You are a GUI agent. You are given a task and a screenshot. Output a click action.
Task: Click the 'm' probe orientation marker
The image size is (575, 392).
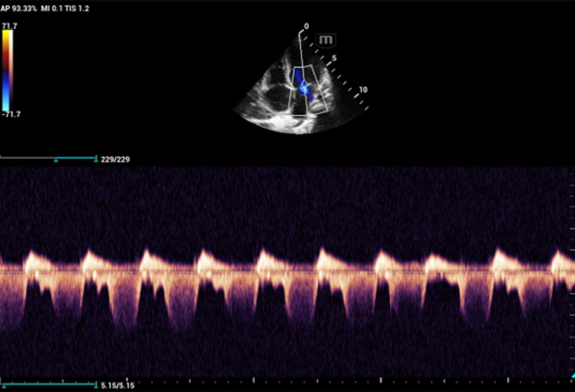326,40
